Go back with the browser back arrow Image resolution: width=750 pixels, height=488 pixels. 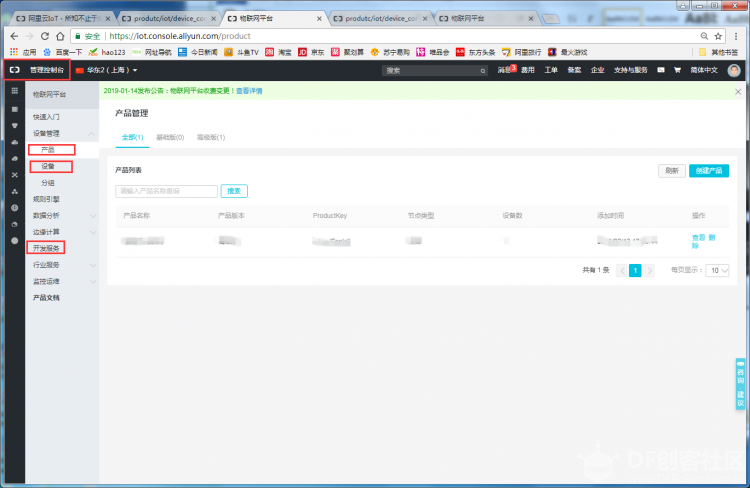pos(14,36)
